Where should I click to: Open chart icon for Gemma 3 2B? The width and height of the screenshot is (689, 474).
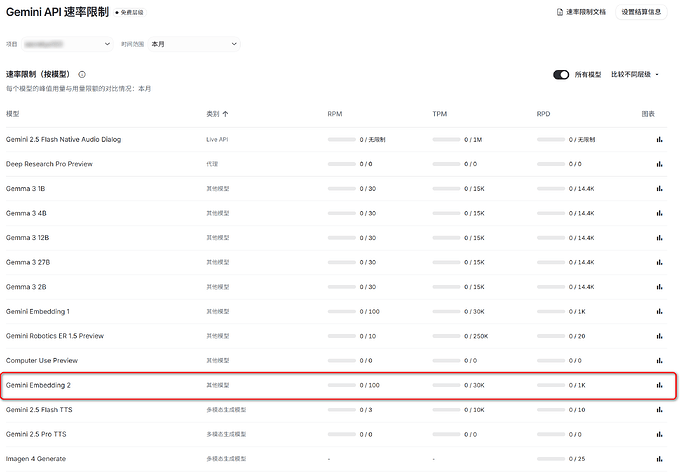659,287
